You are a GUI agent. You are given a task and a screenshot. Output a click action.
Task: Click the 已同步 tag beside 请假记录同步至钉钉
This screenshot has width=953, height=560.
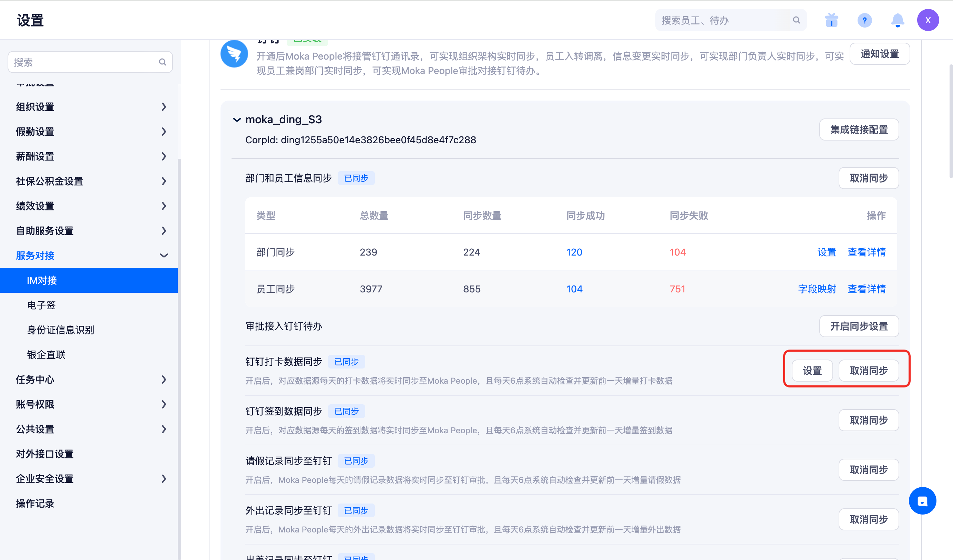pyautogui.click(x=356, y=461)
